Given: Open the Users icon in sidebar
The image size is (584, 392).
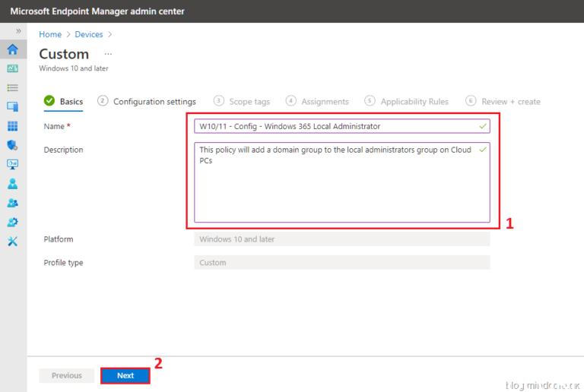Looking at the screenshot, I should pos(13,184).
